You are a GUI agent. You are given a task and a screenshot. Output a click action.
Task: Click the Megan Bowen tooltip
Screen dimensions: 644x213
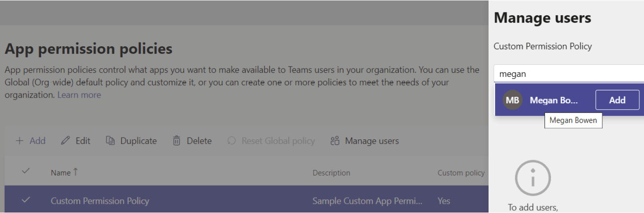[573, 120]
